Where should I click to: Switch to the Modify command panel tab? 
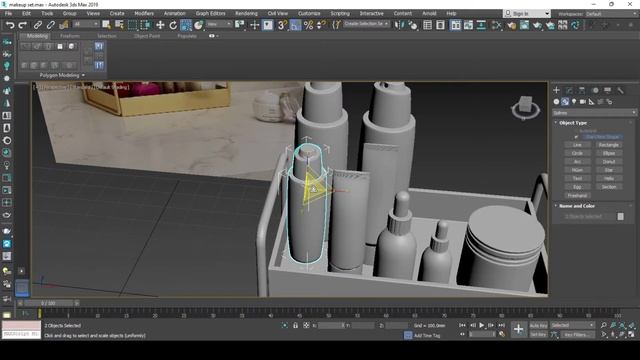pos(569,90)
